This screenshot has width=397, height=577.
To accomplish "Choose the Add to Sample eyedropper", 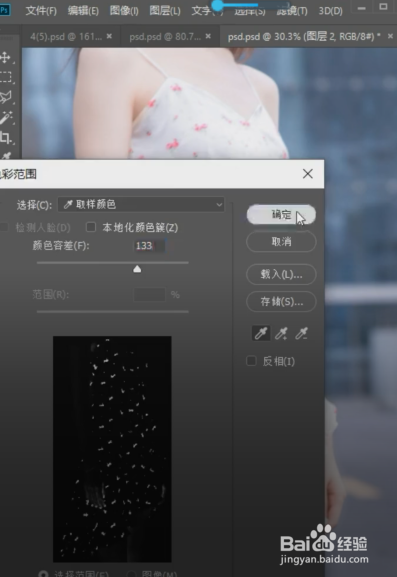I will (281, 333).
